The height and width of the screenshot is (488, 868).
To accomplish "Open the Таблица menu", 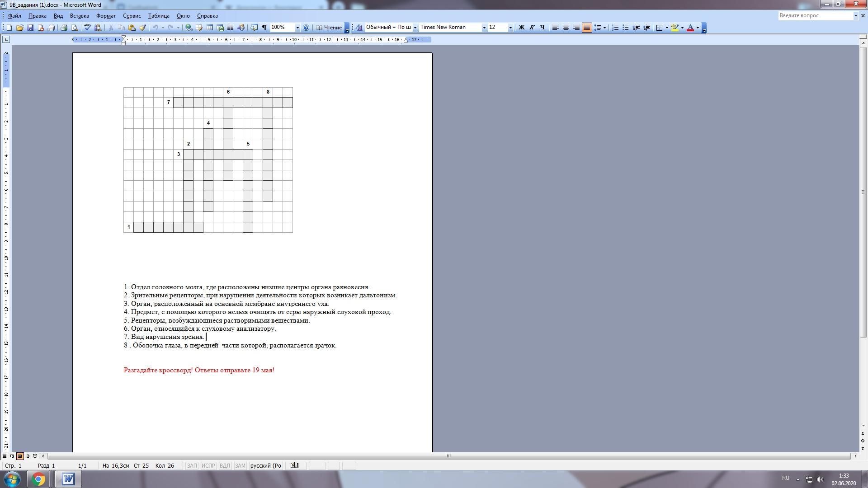I will [158, 16].
